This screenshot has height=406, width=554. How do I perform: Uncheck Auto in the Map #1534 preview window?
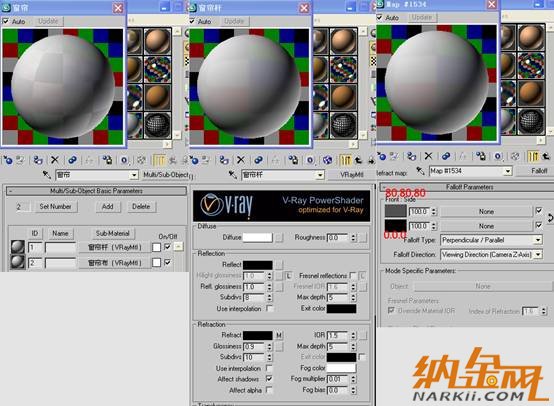point(379,17)
